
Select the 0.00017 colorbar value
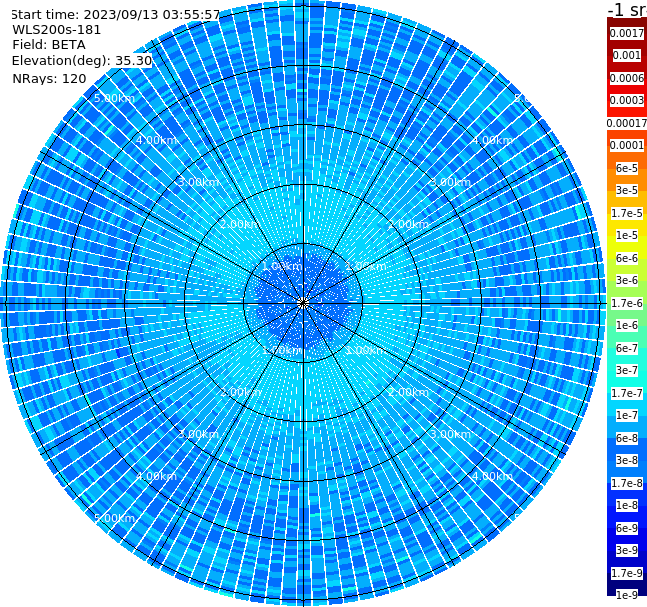[627, 123]
